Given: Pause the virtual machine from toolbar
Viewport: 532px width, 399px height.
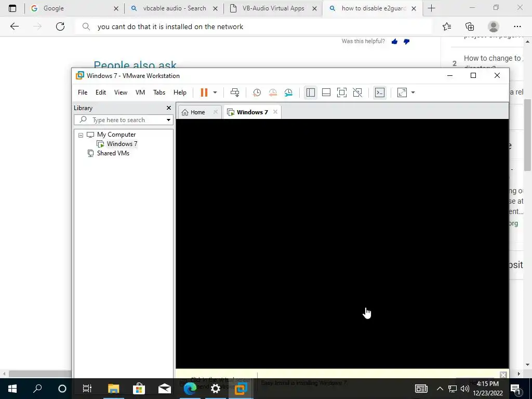Looking at the screenshot, I should [204, 92].
